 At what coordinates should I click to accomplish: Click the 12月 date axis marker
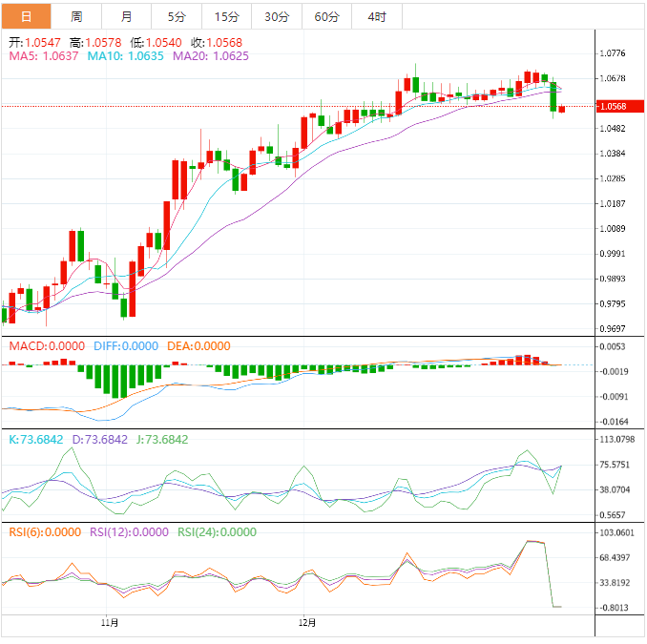click(307, 623)
